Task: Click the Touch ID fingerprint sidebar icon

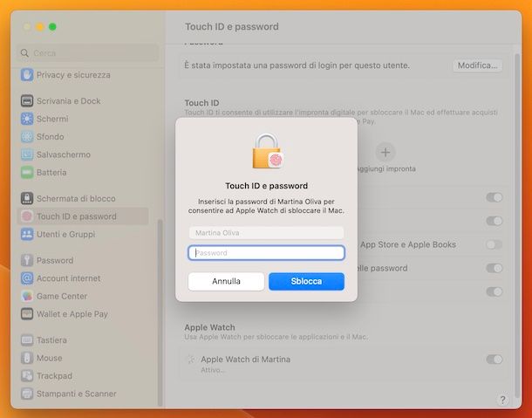Action: [x=27, y=216]
